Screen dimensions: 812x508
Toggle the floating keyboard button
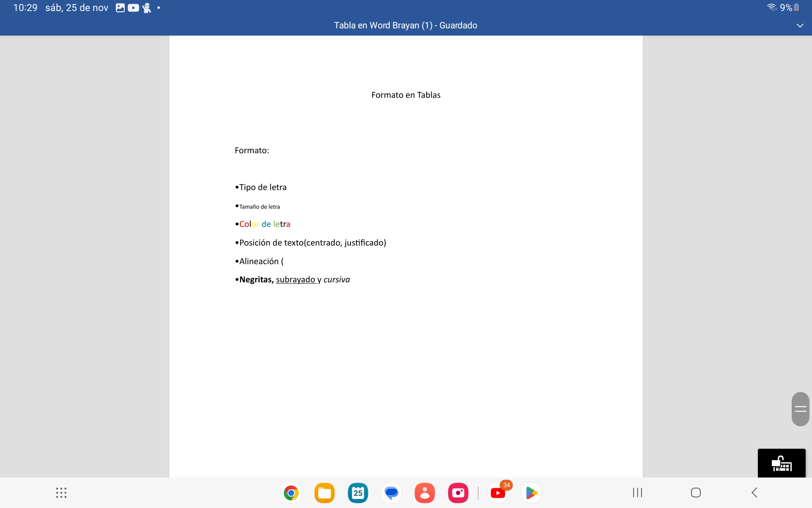pos(782,464)
